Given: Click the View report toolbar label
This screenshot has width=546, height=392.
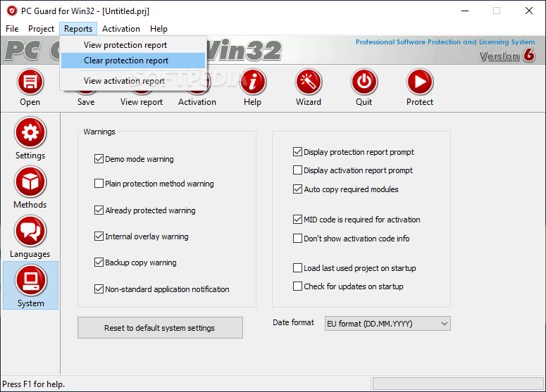Looking at the screenshot, I should coord(142,102).
